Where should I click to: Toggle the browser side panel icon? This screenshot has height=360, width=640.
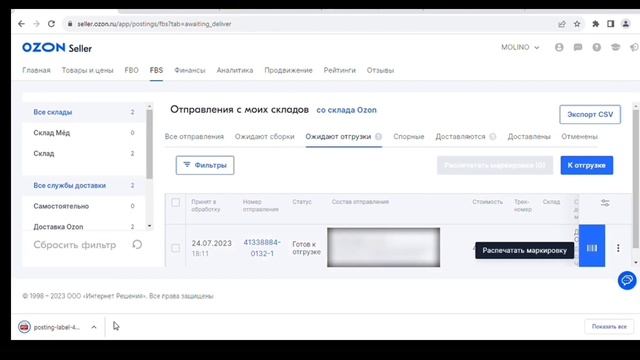click(611, 24)
